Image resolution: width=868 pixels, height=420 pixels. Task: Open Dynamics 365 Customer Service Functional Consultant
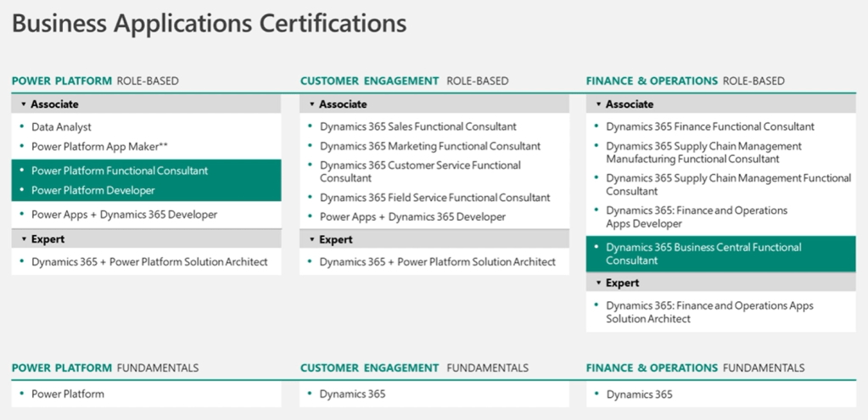(420, 171)
